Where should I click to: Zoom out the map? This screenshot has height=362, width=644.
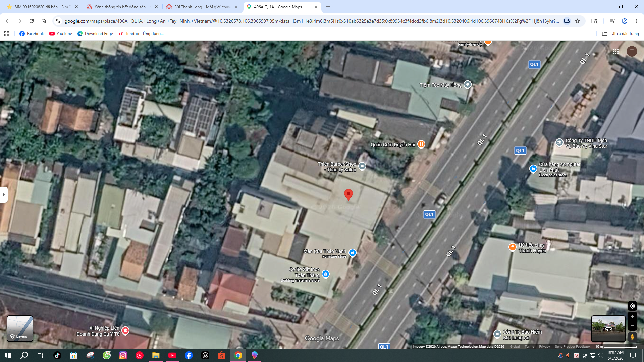tap(632, 326)
